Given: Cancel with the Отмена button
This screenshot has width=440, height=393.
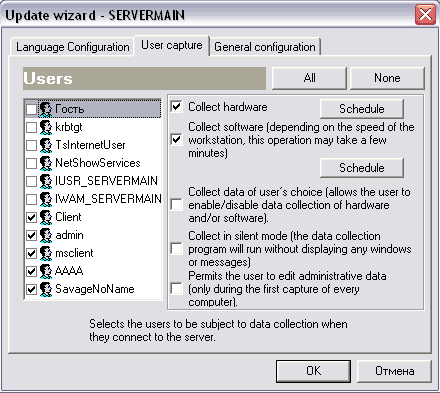Looking at the screenshot, I should pyautogui.click(x=394, y=371).
